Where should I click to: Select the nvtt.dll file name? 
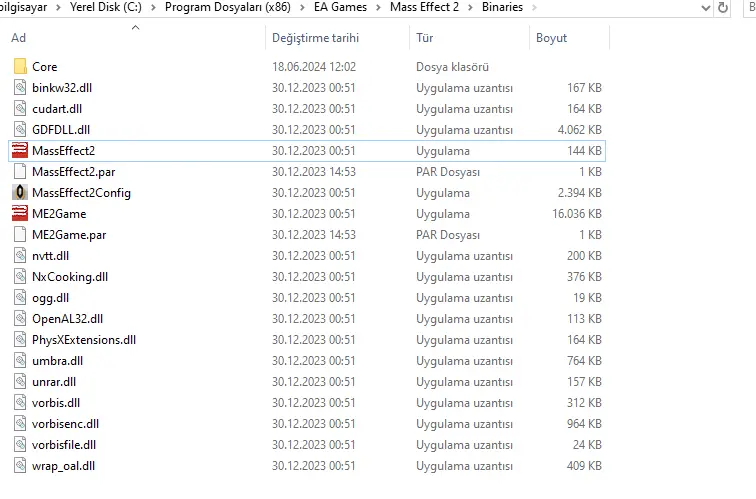(x=50, y=256)
